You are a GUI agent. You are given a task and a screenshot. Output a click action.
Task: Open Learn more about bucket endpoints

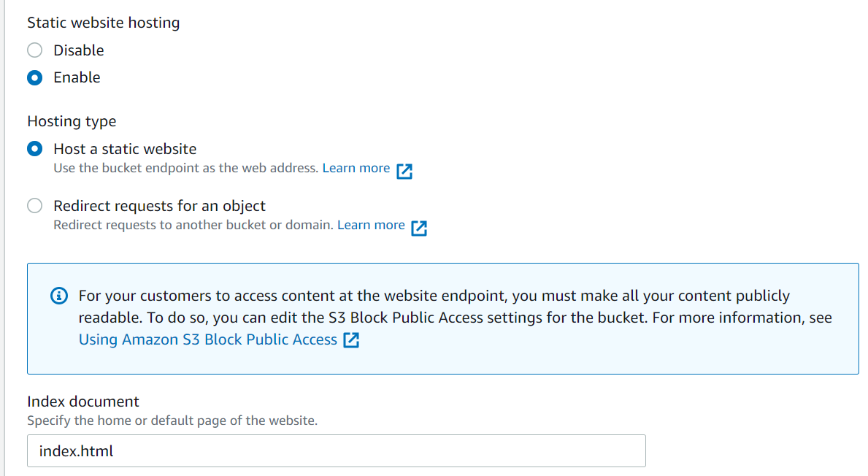pos(356,167)
